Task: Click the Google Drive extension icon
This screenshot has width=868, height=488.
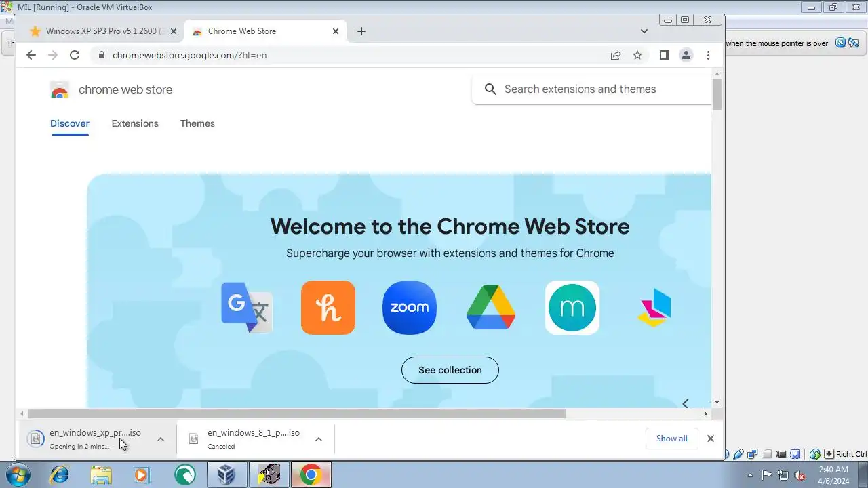Action: 491,308
